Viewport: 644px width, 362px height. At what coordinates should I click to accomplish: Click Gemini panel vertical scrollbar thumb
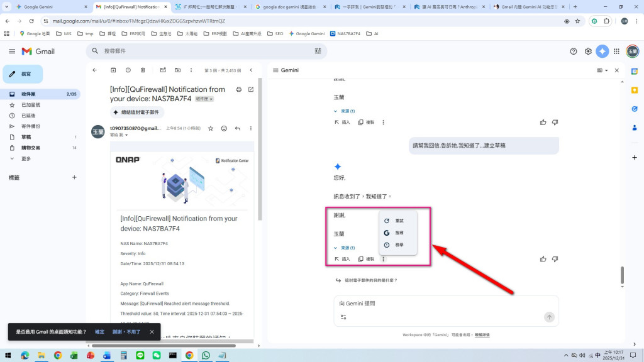[622, 275]
